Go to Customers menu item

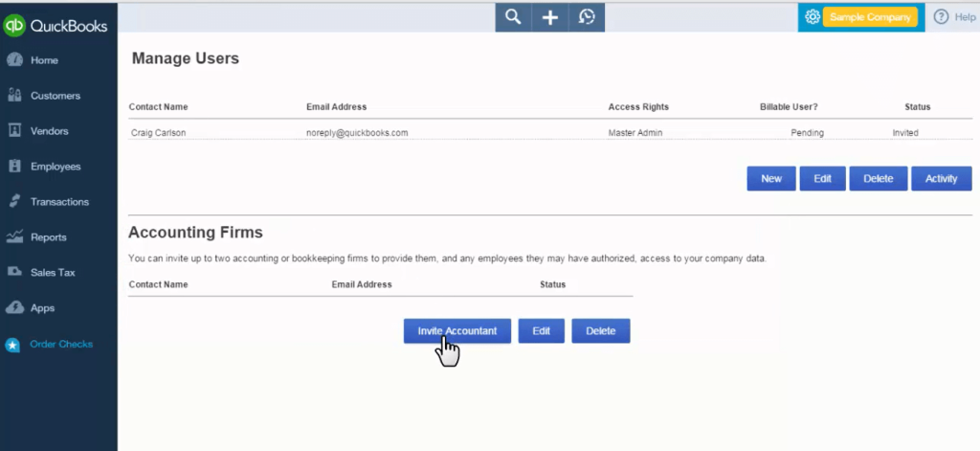[56, 96]
